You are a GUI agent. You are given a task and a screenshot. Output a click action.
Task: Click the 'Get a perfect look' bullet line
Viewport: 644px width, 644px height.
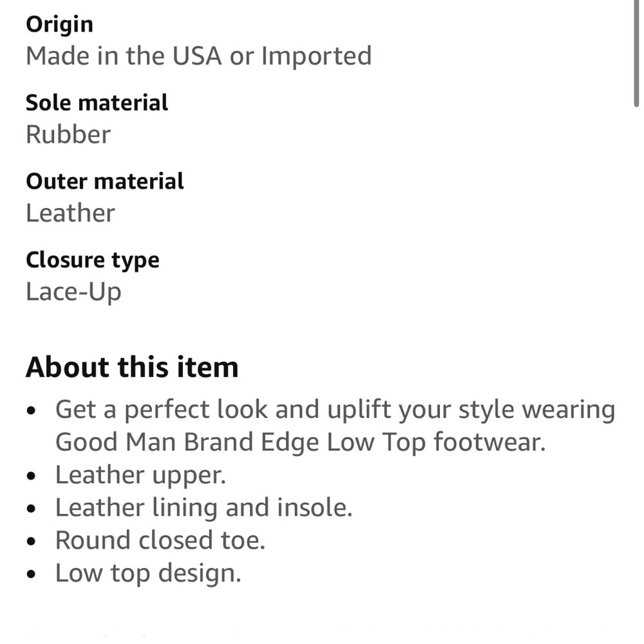coord(335,410)
